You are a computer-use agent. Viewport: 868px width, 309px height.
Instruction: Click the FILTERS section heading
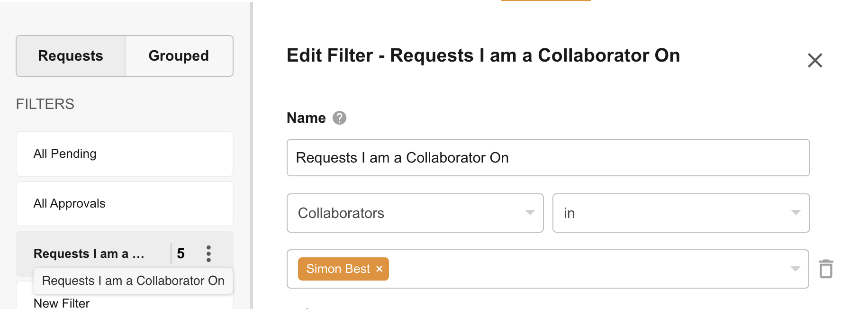point(45,104)
